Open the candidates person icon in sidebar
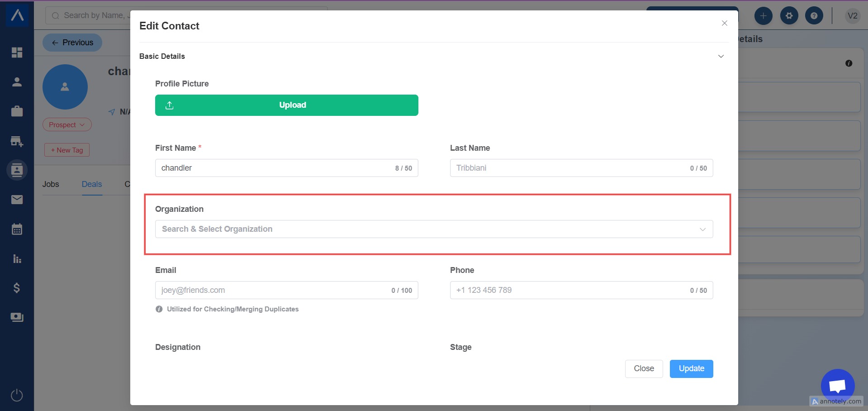The height and width of the screenshot is (411, 868). (17, 82)
